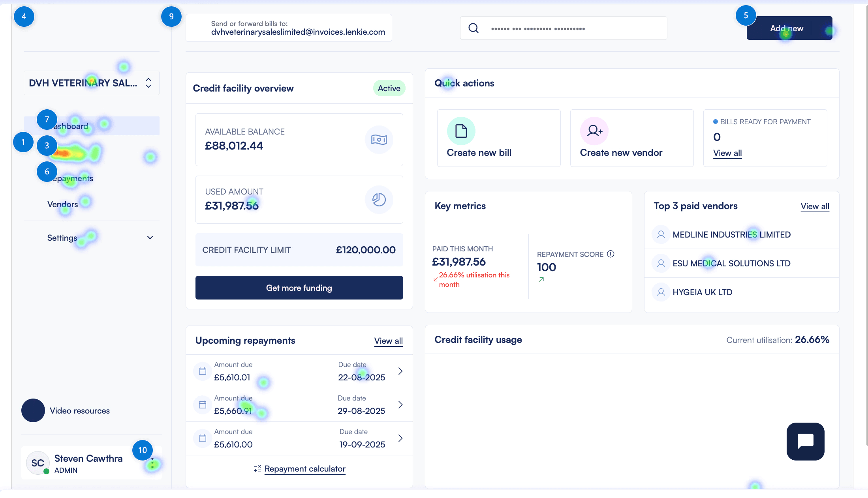The height and width of the screenshot is (498, 868).
Task: Click the repayment score info icon
Action: pos(611,254)
